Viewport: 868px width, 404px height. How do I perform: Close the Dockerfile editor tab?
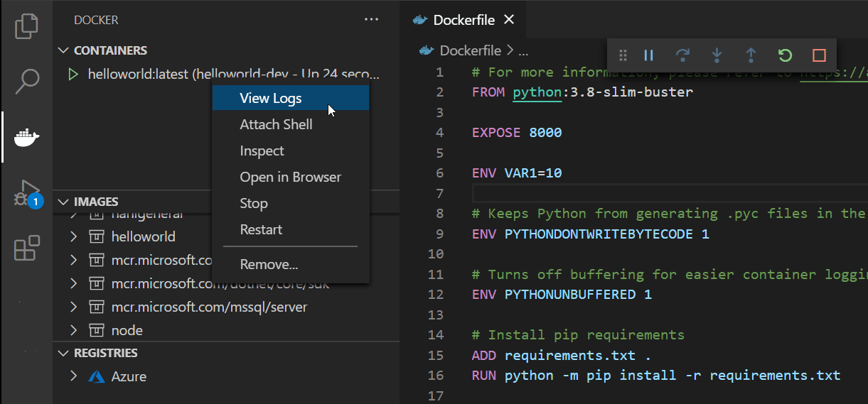(508, 20)
